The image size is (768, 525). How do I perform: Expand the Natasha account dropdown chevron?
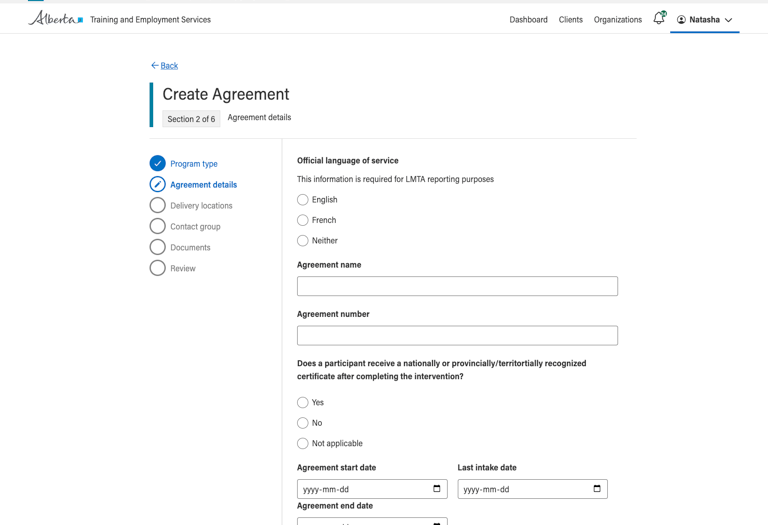click(x=728, y=20)
